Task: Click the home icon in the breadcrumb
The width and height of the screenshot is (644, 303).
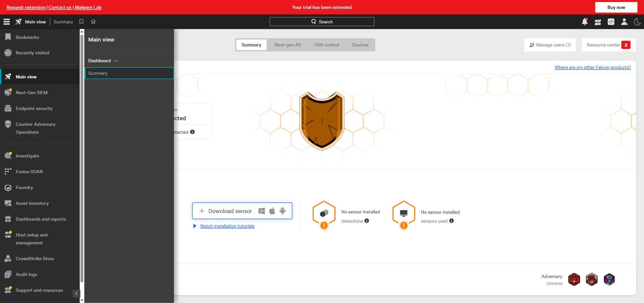Action: pos(93,22)
